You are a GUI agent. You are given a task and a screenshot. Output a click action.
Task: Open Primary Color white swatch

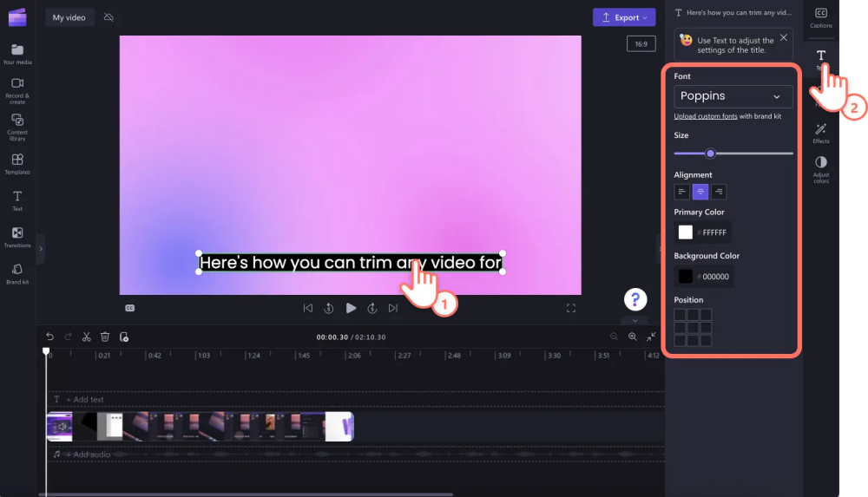(686, 232)
